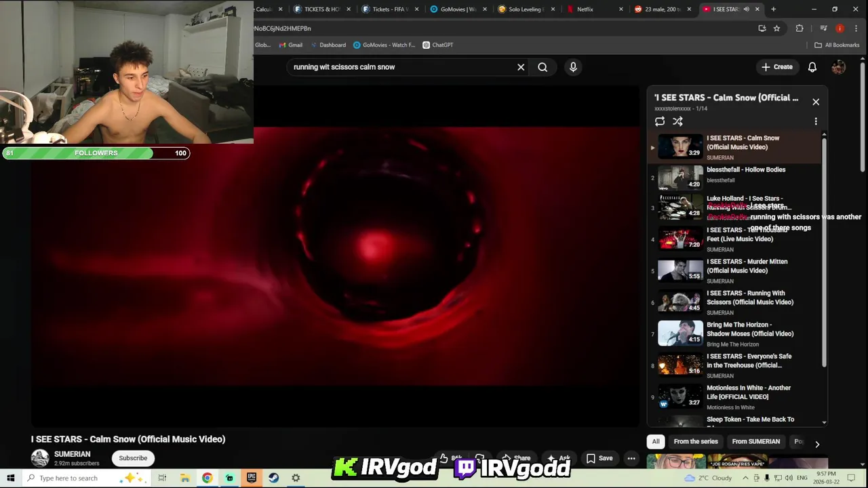Launch Epic Games from the taskbar
This screenshot has width=868, height=488.
(252, 478)
